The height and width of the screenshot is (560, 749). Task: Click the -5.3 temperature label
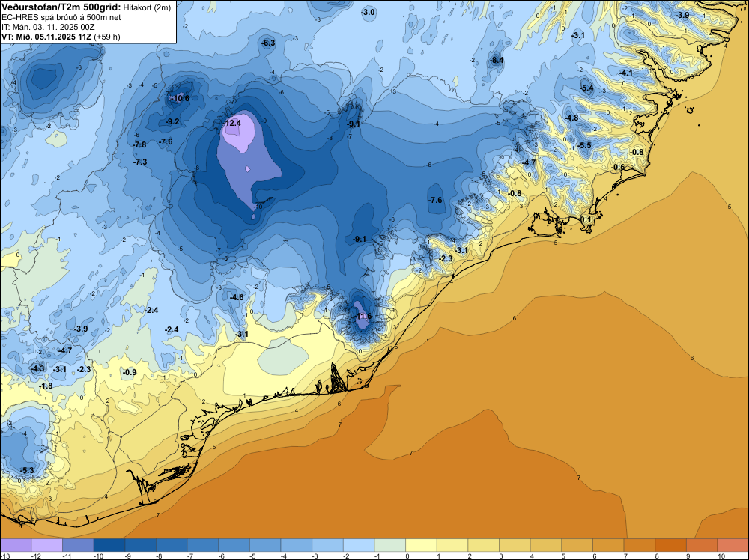click(27, 470)
